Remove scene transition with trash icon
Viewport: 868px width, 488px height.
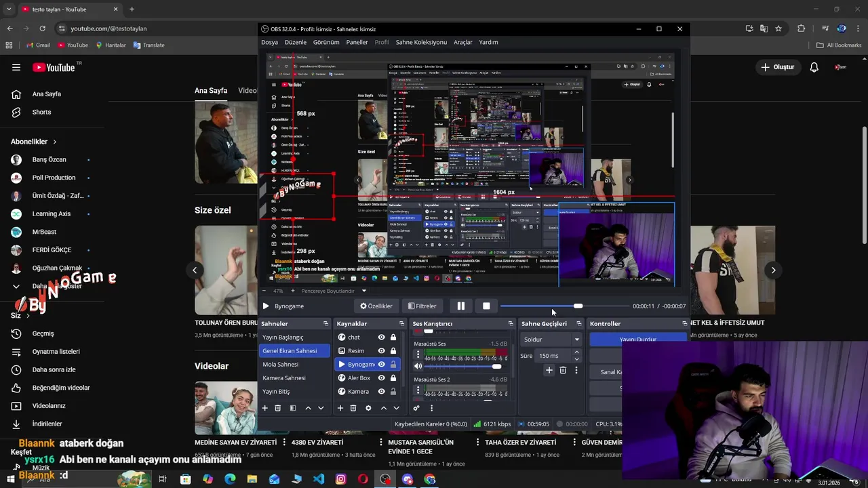point(563,370)
